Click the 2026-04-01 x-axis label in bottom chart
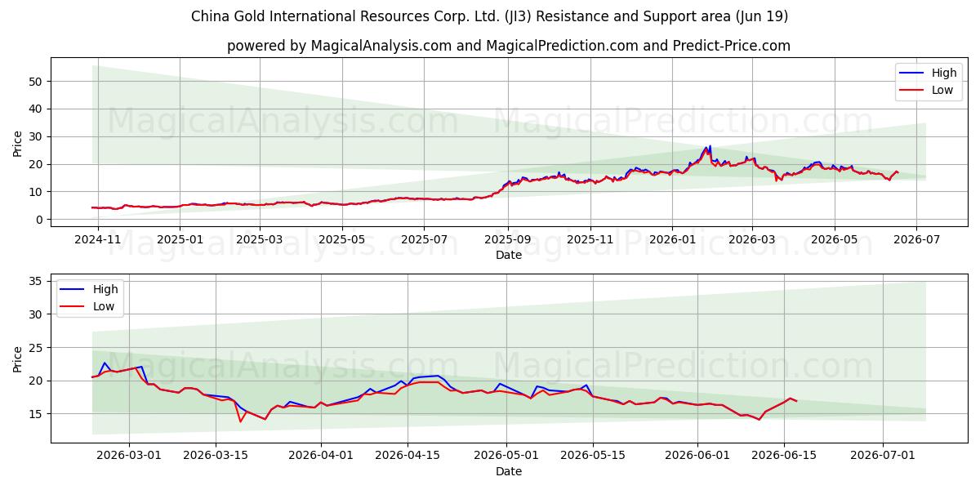The height and width of the screenshot is (490, 980). click(x=320, y=457)
